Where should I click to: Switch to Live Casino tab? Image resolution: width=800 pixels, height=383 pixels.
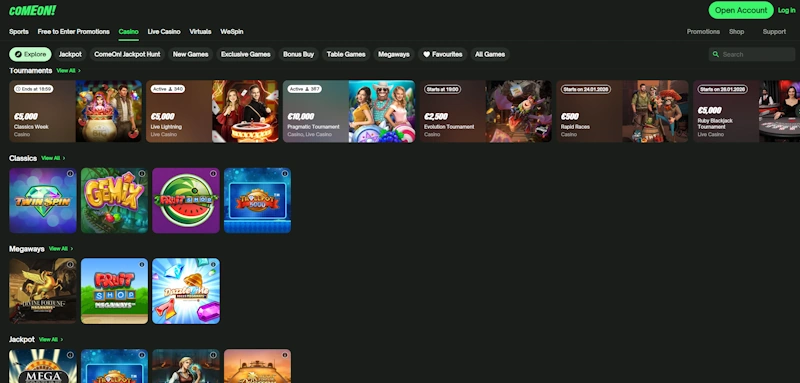pyautogui.click(x=164, y=32)
